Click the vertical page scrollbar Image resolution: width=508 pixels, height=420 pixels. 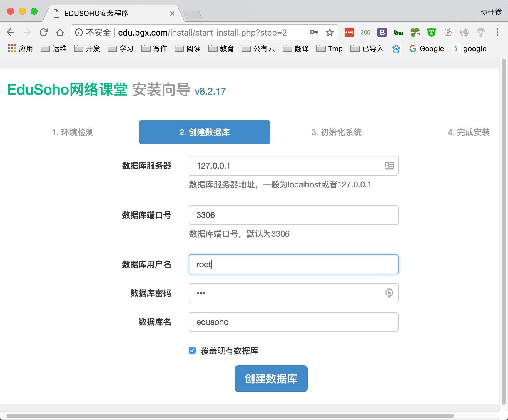click(504, 232)
